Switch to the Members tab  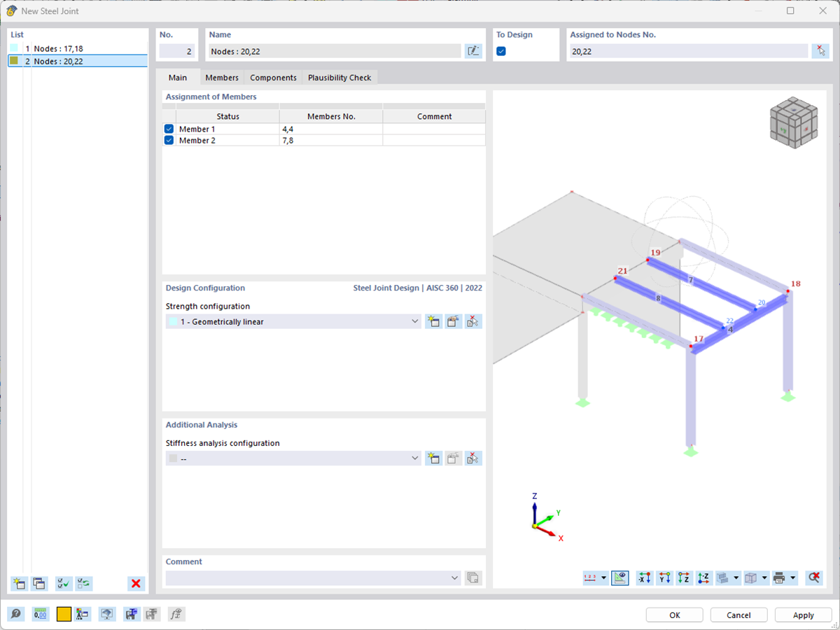click(x=222, y=77)
